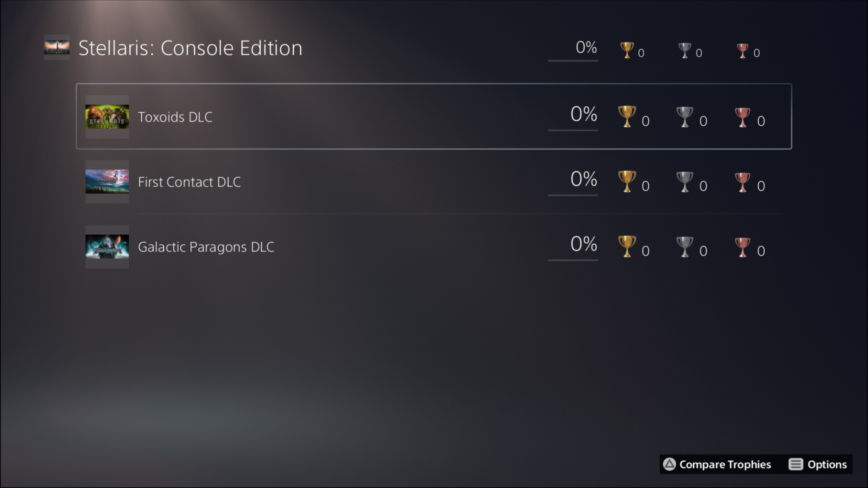Select the Galactic Paragons DLC entry
The image size is (868, 488).
coord(434,246)
